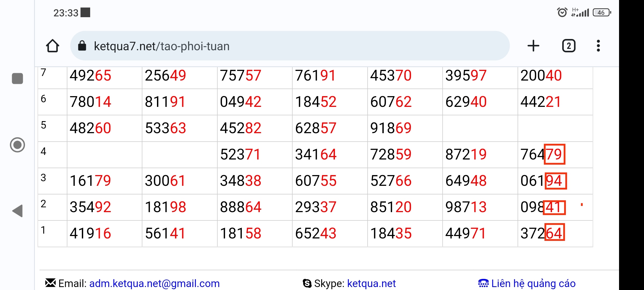The width and height of the screenshot is (644, 290).
Task: Tap the envelope icon beside Email
Action: click(x=50, y=283)
